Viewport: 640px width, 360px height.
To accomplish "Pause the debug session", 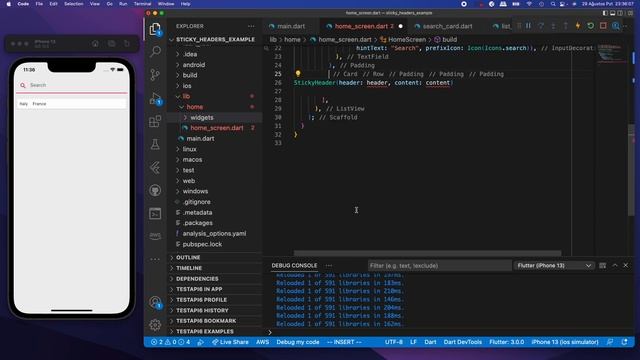I will [x=529, y=26].
